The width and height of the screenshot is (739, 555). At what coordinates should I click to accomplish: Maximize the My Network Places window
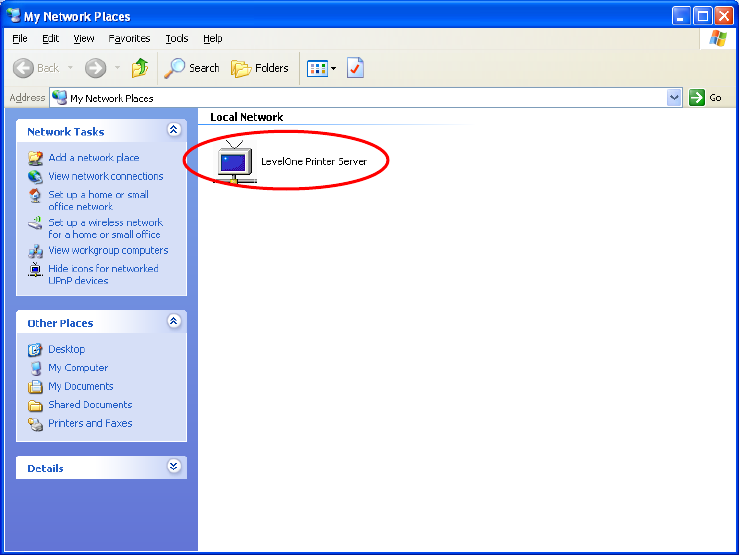702,16
